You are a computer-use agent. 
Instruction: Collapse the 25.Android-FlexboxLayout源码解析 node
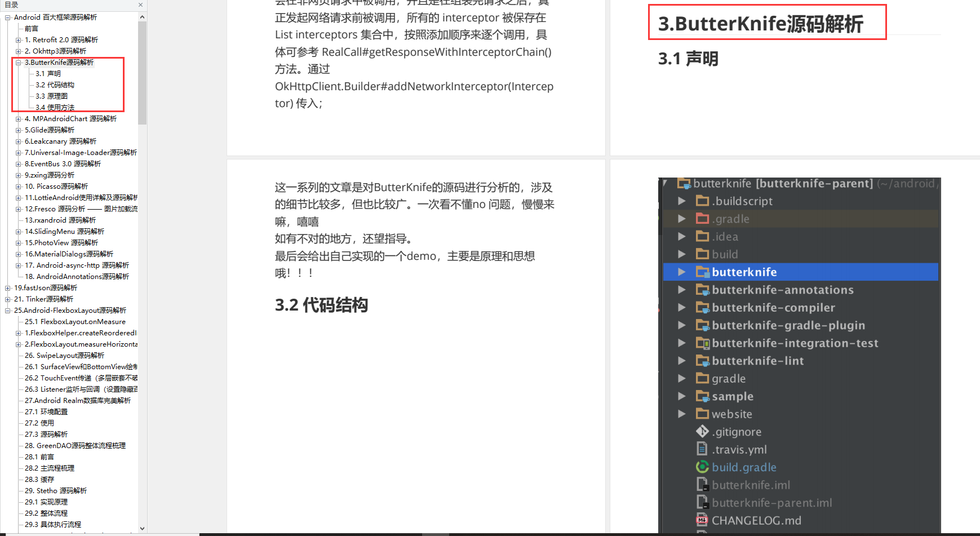(x=8, y=311)
